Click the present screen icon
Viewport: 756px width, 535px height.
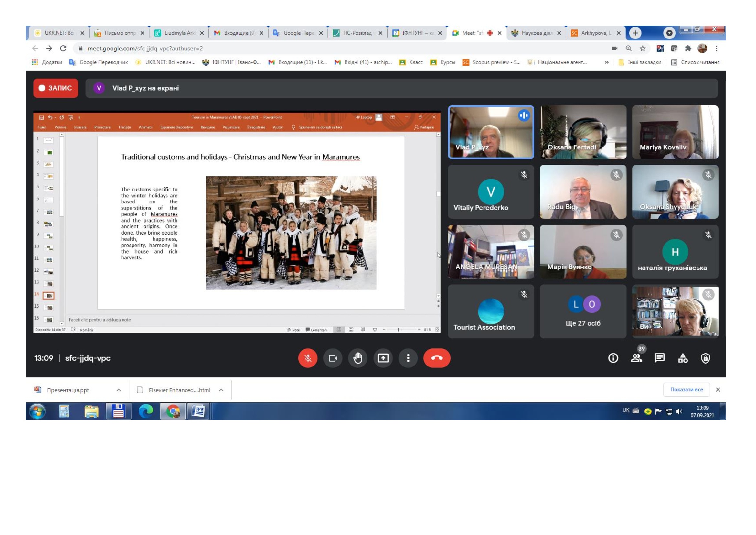click(x=383, y=358)
